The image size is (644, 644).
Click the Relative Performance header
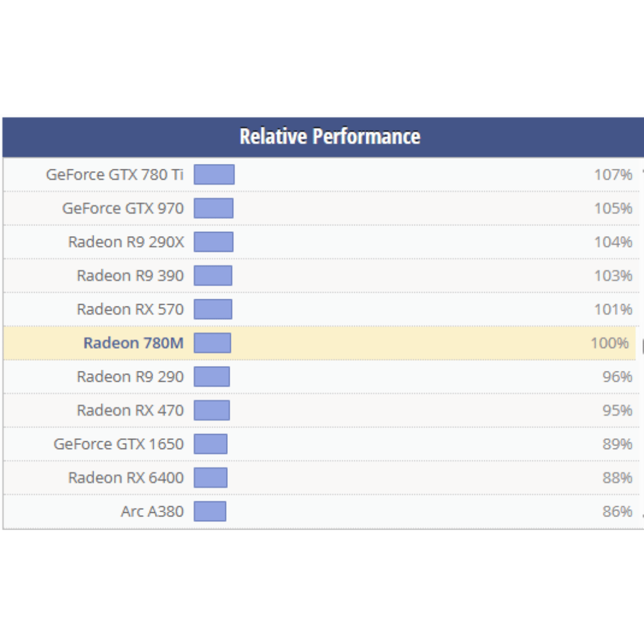pyautogui.click(x=330, y=137)
